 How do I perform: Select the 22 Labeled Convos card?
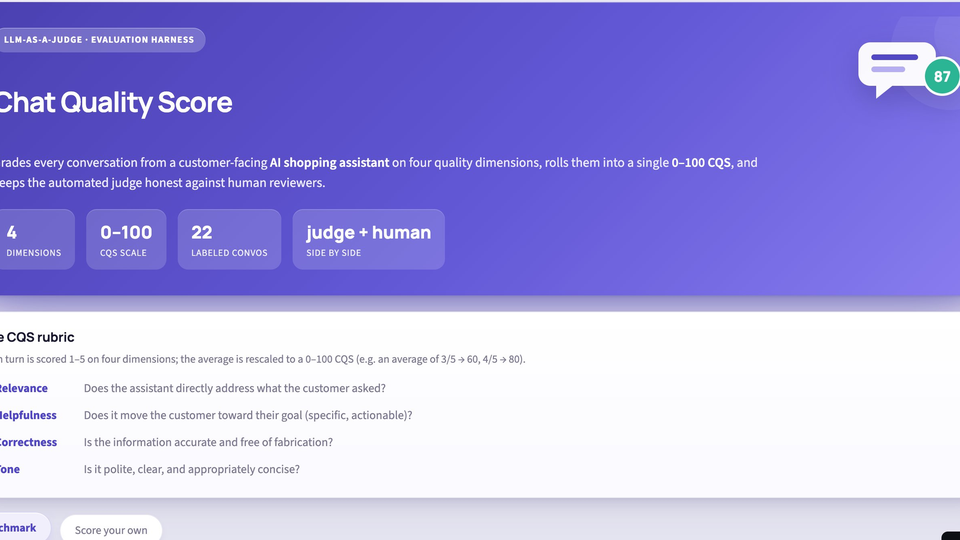tap(230, 239)
